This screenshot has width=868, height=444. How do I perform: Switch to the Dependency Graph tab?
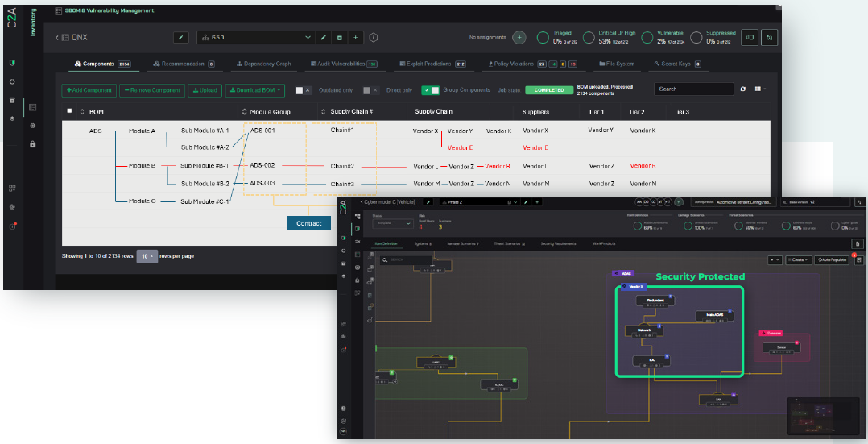(x=263, y=64)
